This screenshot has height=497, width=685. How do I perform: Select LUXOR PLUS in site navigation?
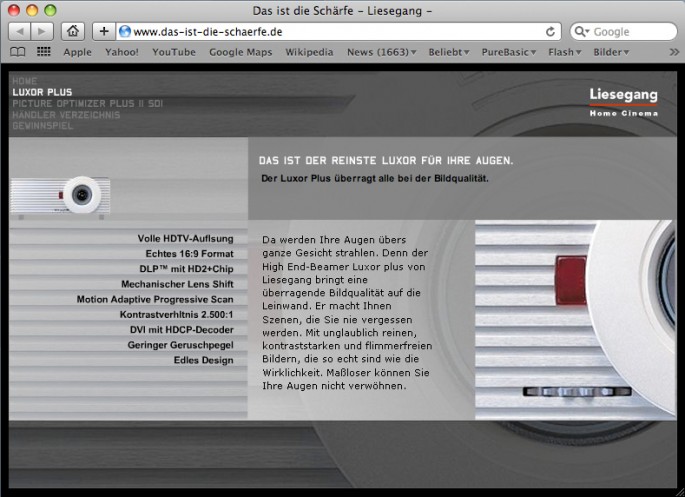click(x=42, y=92)
